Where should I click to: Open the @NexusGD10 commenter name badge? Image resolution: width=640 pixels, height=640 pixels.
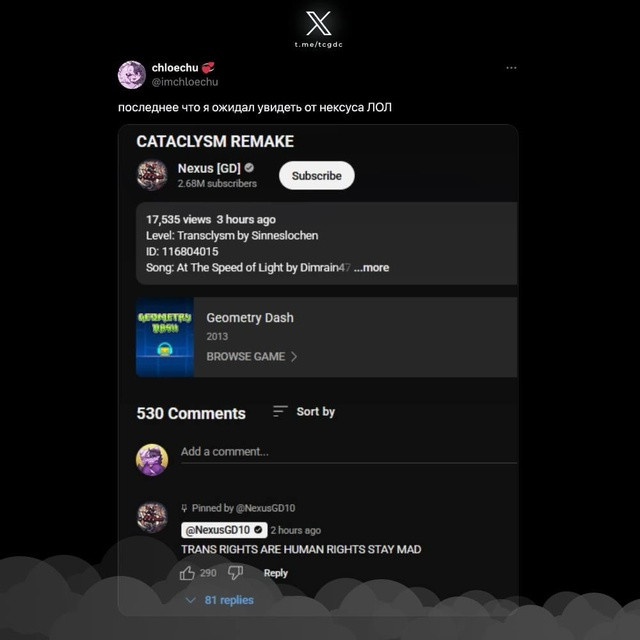tap(224, 530)
